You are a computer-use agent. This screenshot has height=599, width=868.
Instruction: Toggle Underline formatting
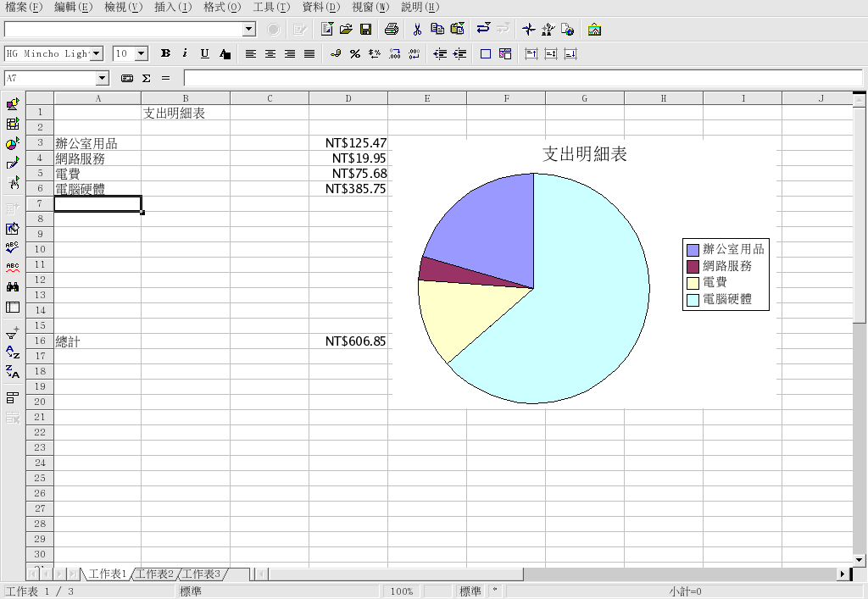(x=204, y=53)
